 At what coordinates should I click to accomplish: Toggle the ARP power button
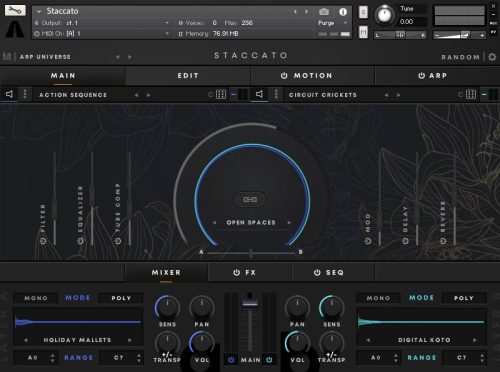[x=421, y=76]
